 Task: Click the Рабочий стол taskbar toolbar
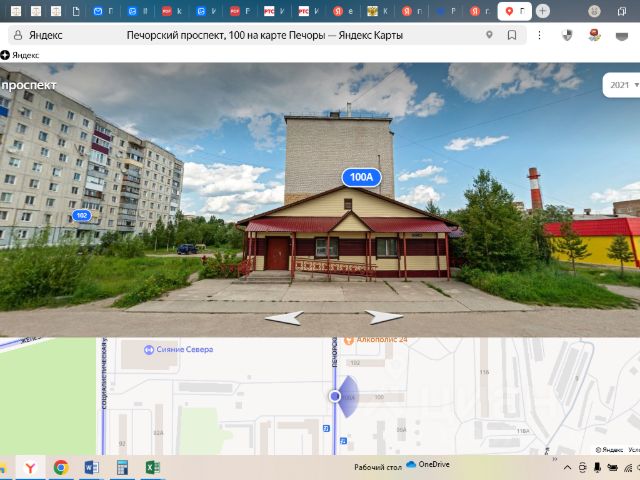[x=378, y=467]
